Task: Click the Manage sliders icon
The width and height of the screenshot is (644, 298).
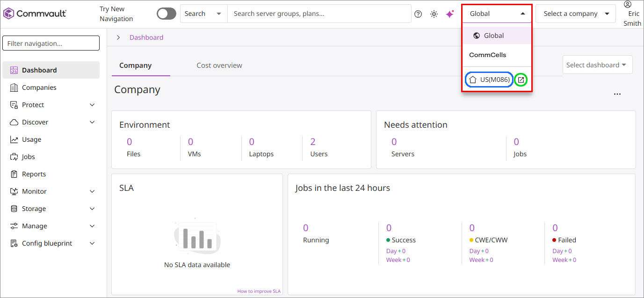Action: pos(14,226)
